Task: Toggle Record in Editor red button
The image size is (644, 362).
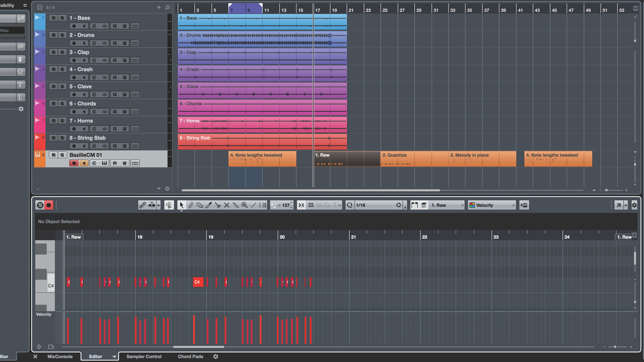Action: [49, 205]
